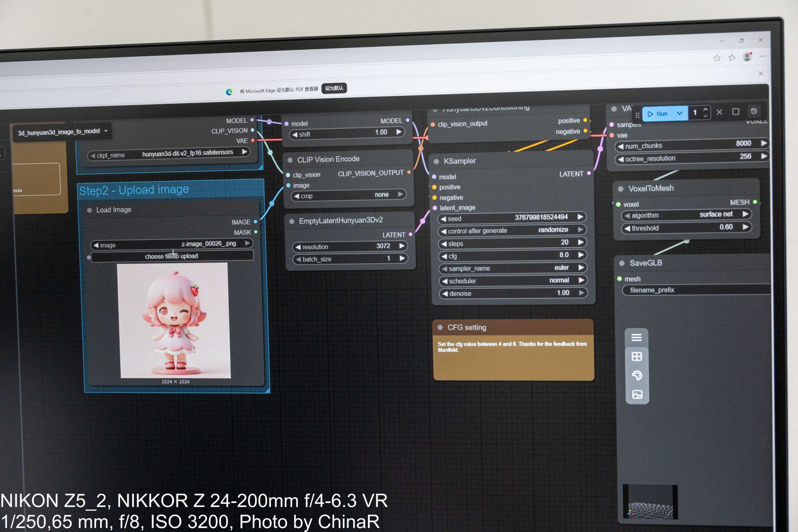The width and height of the screenshot is (798, 532).
Task: Toggle collapse dot on CFG setting note
Action: pyautogui.click(x=440, y=328)
